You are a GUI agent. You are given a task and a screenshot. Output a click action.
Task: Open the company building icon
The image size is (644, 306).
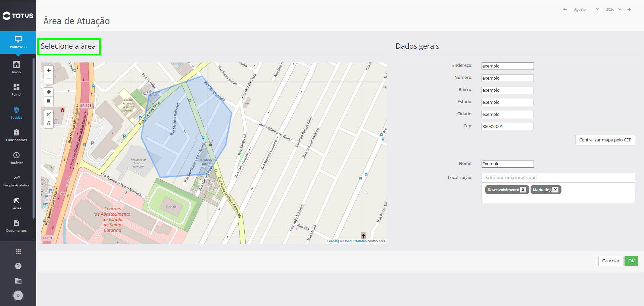pyautogui.click(x=18, y=281)
